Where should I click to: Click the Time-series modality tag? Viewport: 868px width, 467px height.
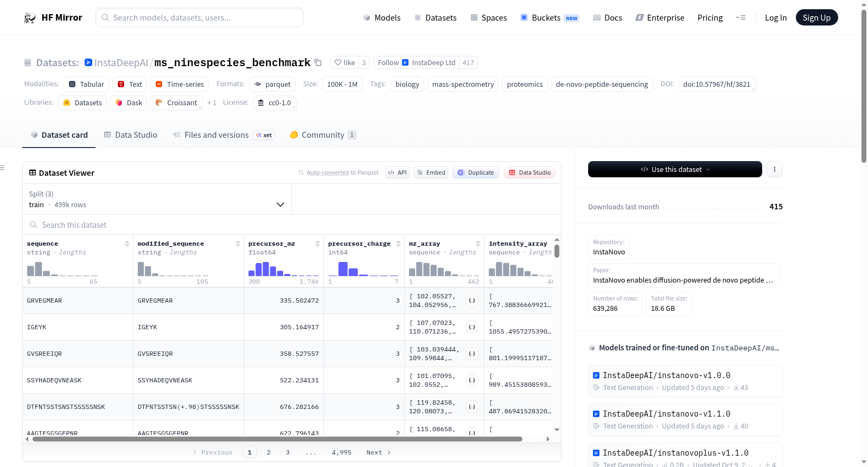click(x=180, y=85)
